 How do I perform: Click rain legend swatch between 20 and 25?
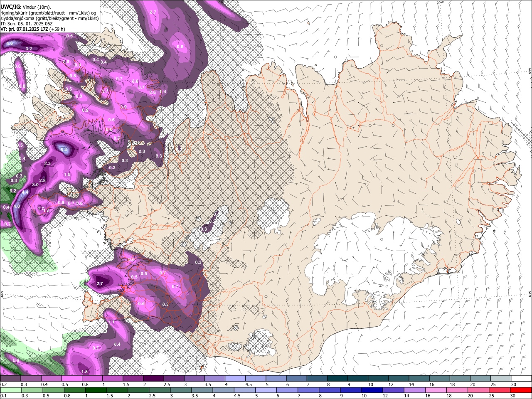tap(479, 390)
